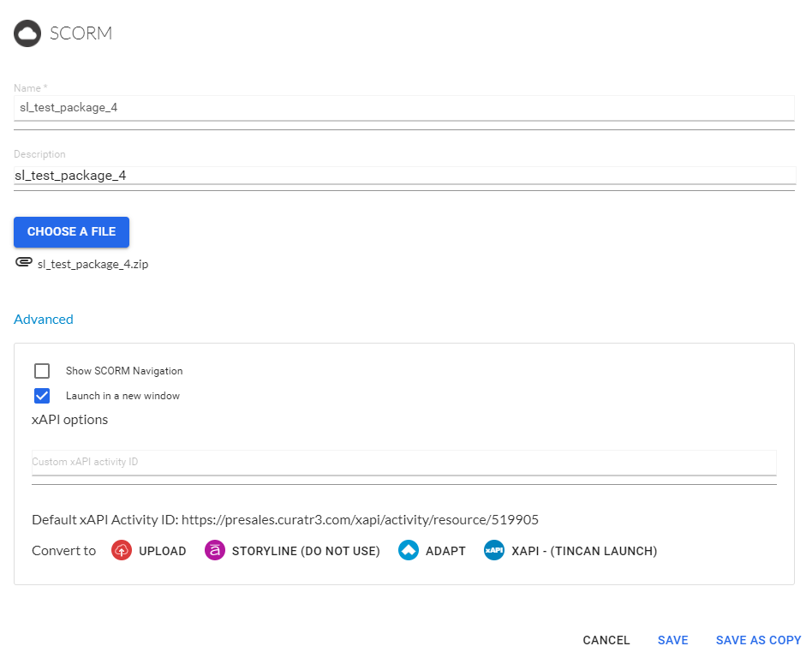The height and width of the screenshot is (664, 812).
Task: Select the attached sl_test_package_4.zip filename
Action: 93,264
